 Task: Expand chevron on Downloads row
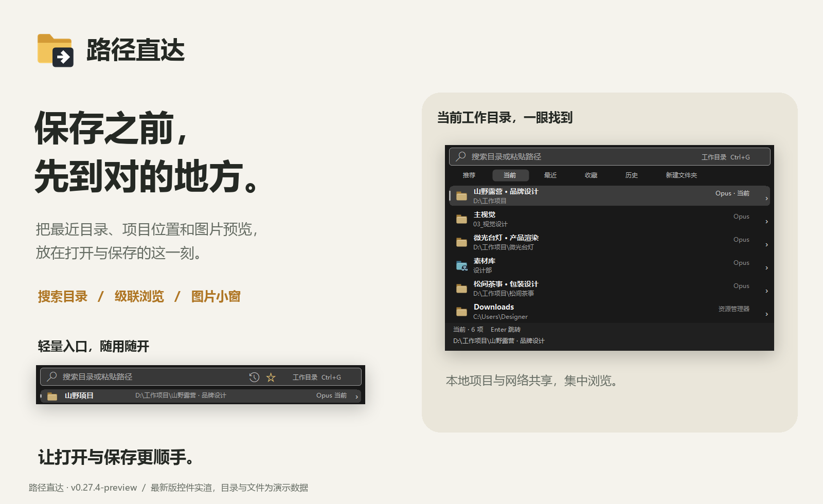click(766, 314)
